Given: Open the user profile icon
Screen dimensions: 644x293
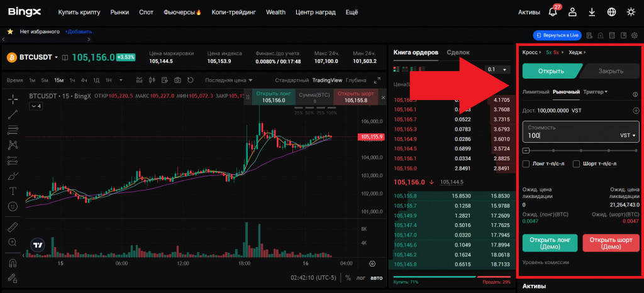Looking at the screenshot, I should click(572, 12).
